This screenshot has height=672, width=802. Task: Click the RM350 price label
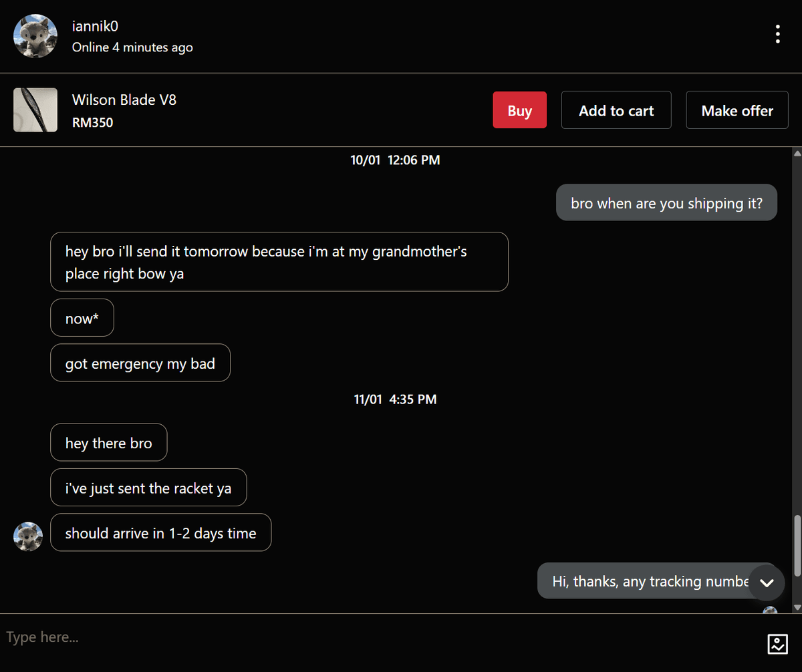92,123
